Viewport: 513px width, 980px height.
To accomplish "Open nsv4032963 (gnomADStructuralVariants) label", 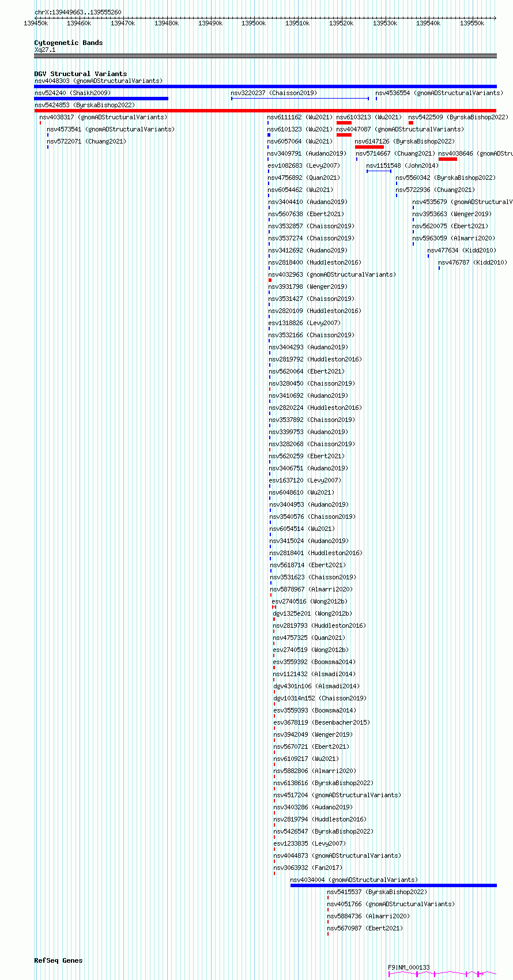I will (332, 274).
